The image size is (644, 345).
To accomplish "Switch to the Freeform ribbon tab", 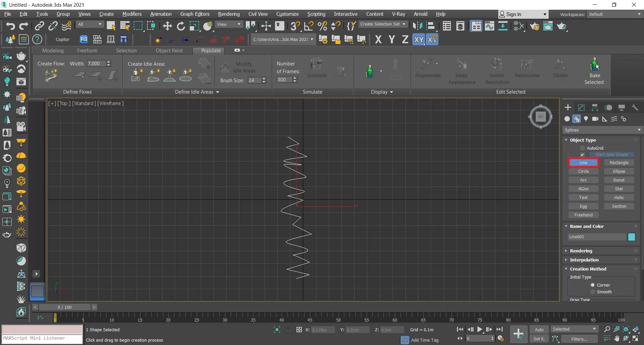I will pos(87,51).
